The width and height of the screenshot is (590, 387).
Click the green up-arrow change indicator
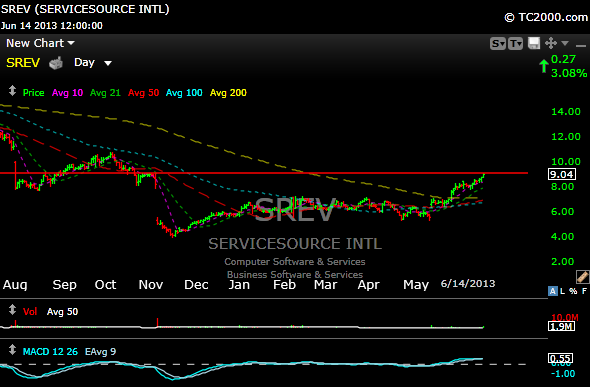(544, 66)
